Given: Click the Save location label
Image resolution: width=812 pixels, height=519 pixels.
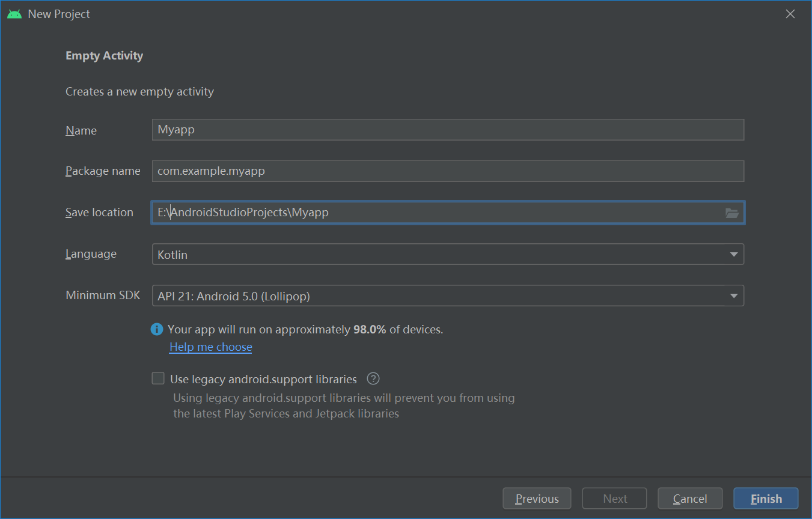Looking at the screenshot, I should click(99, 212).
